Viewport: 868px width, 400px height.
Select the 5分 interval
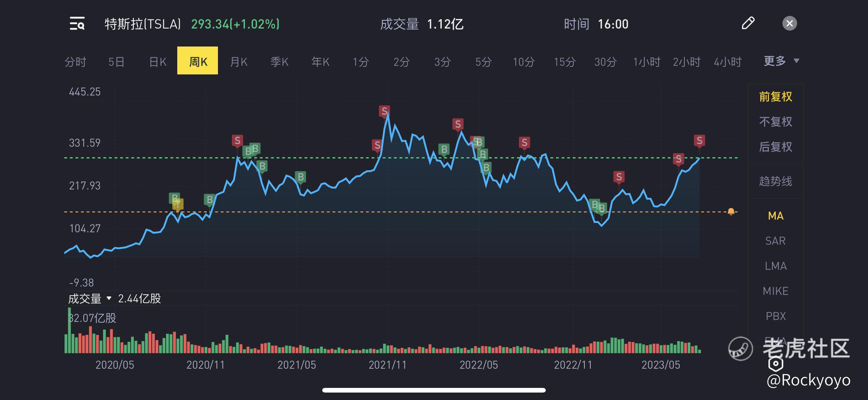click(x=484, y=62)
